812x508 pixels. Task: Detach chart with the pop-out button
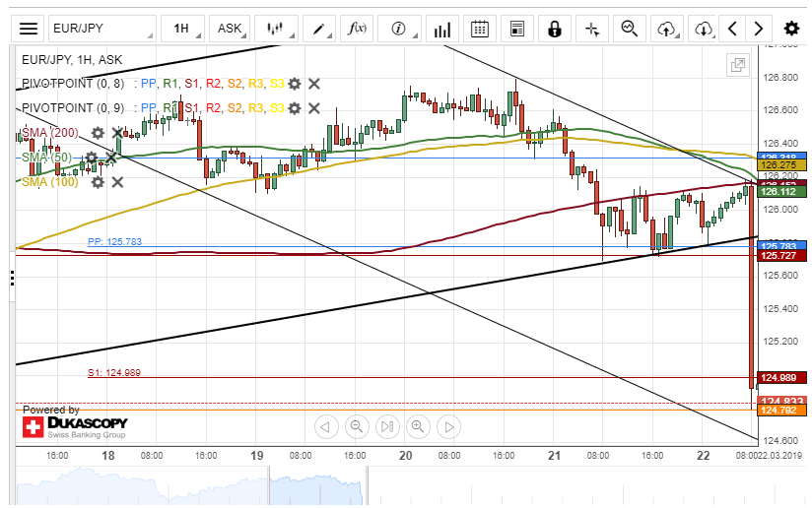coord(736,65)
